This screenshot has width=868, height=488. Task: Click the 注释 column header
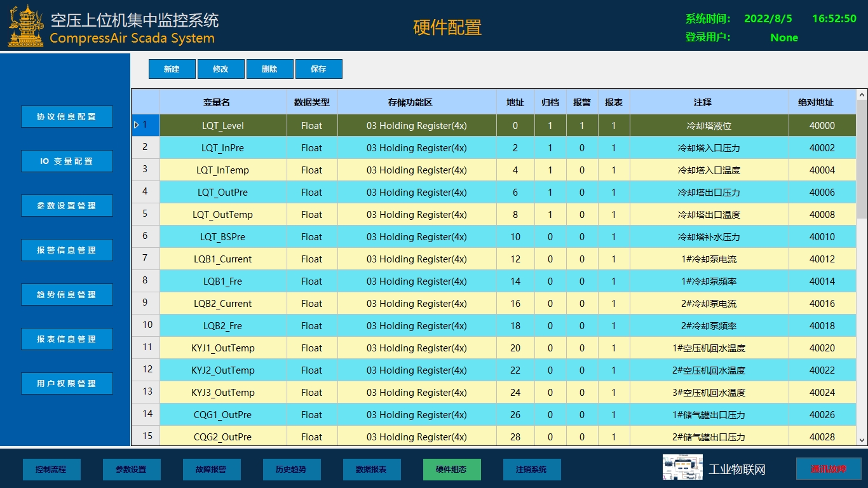point(709,102)
